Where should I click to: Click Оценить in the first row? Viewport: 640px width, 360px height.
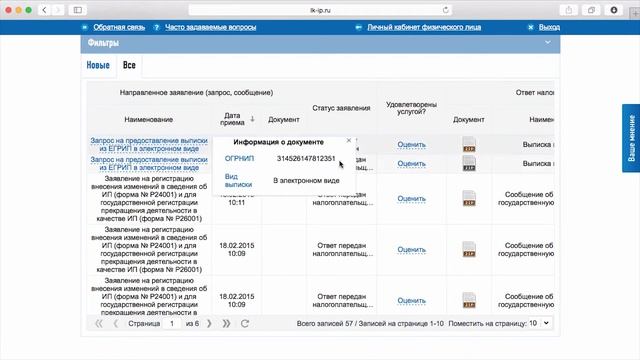[x=411, y=144]
